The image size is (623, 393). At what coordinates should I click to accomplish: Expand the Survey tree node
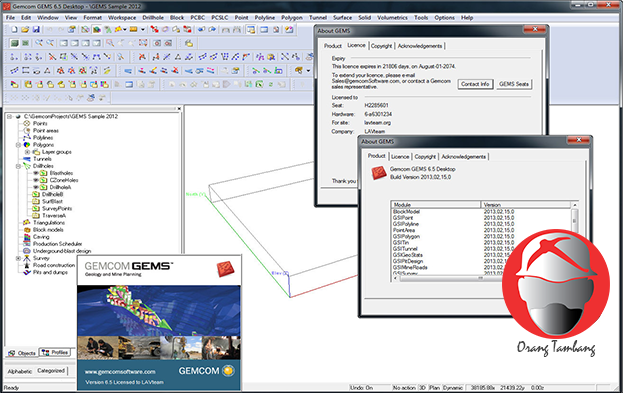point(18,258)
